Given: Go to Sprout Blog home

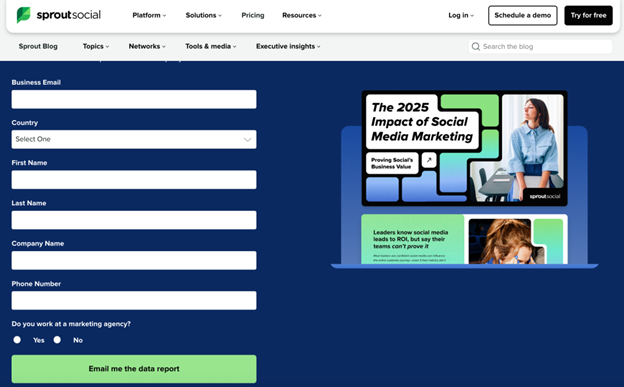Looking at the screenshot, I should click(x=38, y=46).
